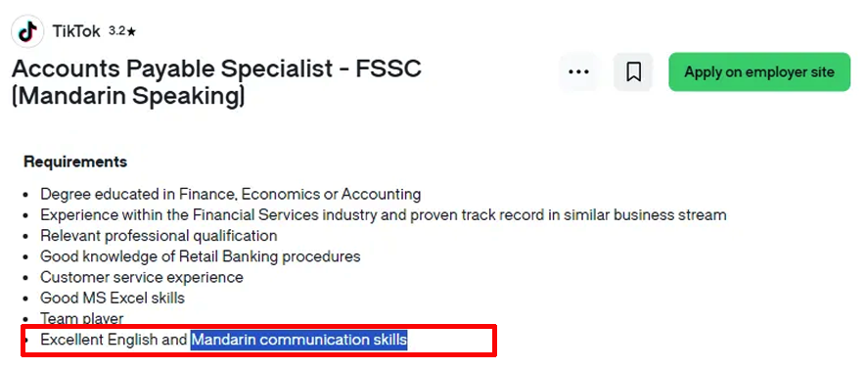The width and height of the screenshot is (868, 369).
Task: Click the Good MS Excel skills line
Action: pos(113,299)
